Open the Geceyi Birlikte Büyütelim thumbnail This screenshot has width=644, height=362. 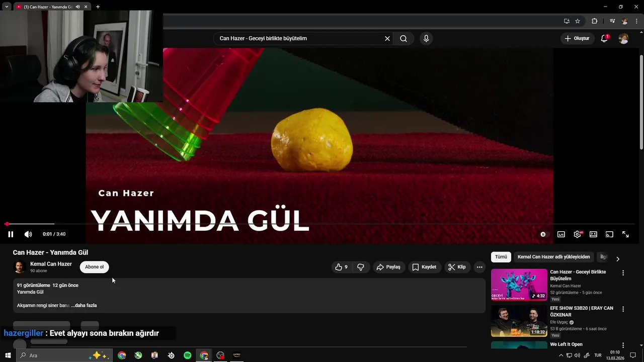tap(519, 285)
